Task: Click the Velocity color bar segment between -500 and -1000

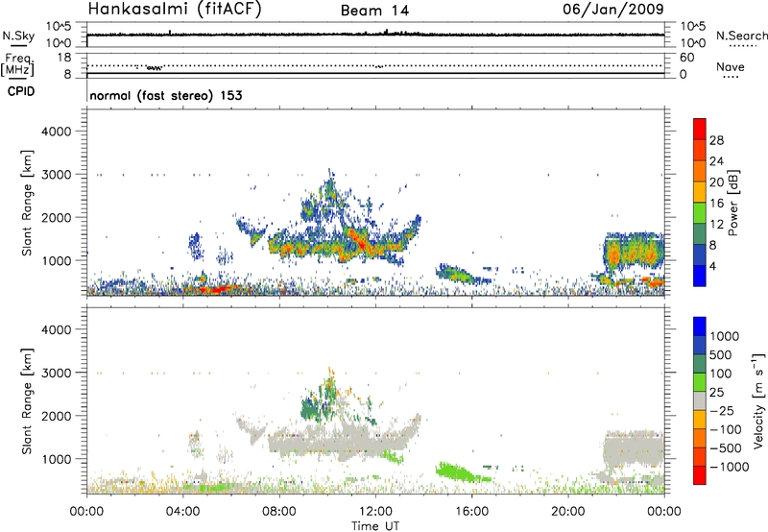Action: (x=700, y=457)
